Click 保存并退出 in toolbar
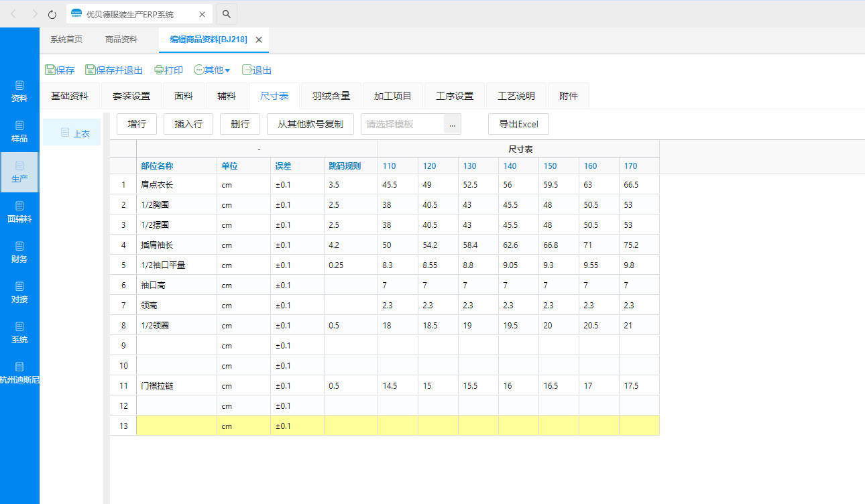This screenshot has height=504, width=865. 114,70
